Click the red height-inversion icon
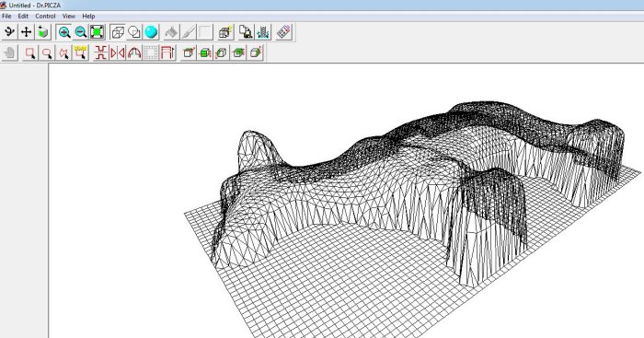This screenshot has width=644, height=338. [x=100, y=53]
